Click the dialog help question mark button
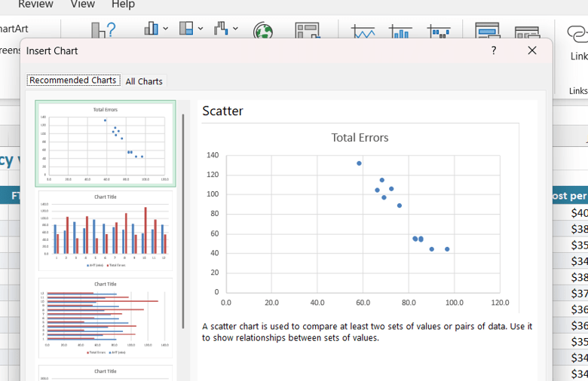This screenshot has height=381, width=588. pos(494,50)
